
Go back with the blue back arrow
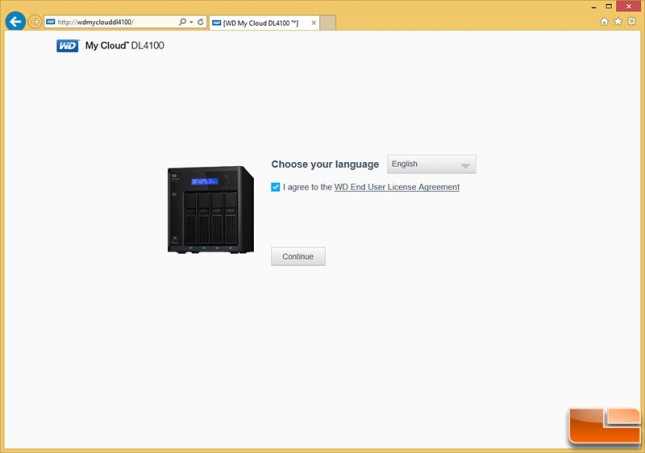pyautogui.click(x=16, y=21)
